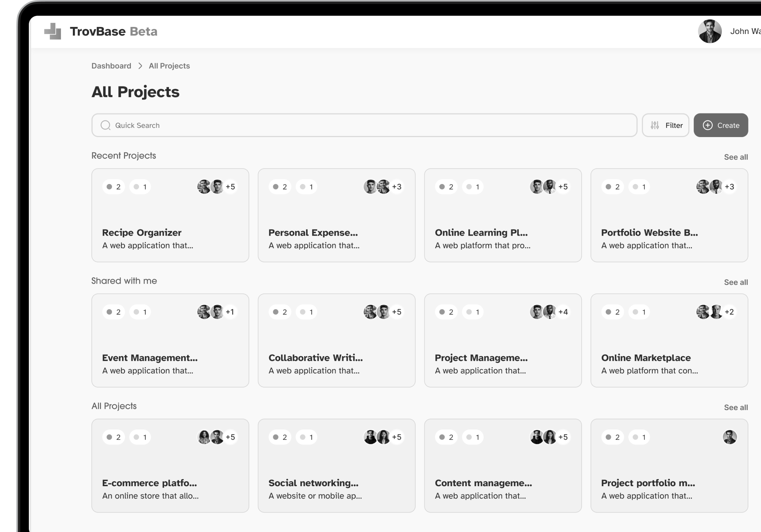Open the Filter options

click(x=666, y=125)
